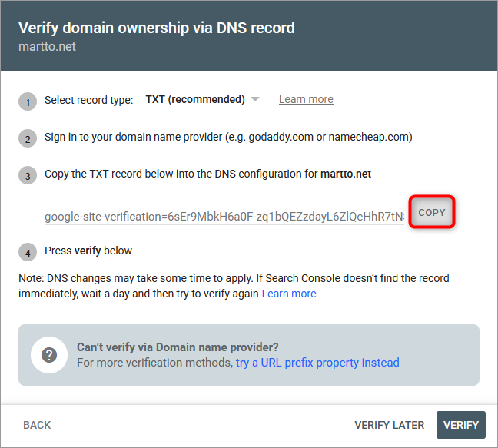The width and height of the screenshot is (498, 448).
Task: Click the VERIFY button
Action: click(461, 425)
